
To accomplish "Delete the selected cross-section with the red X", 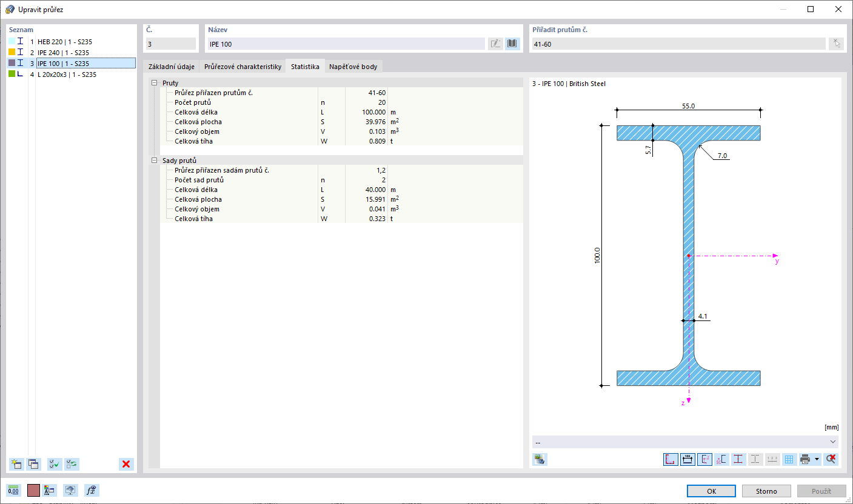I will coord(126,464).
